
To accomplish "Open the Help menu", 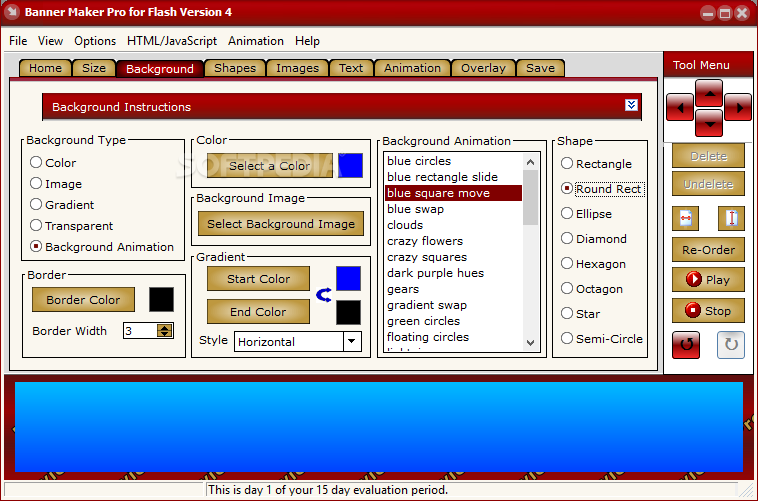I will [x=307, y=41].
